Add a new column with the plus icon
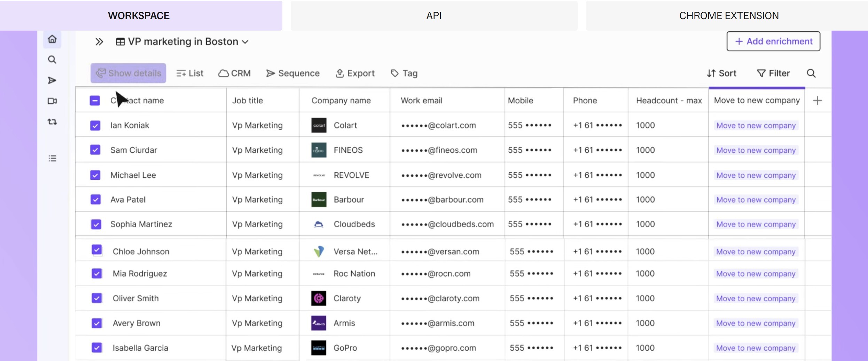The height and width of the screenshot is (361, 868). (x=818, y=100)
